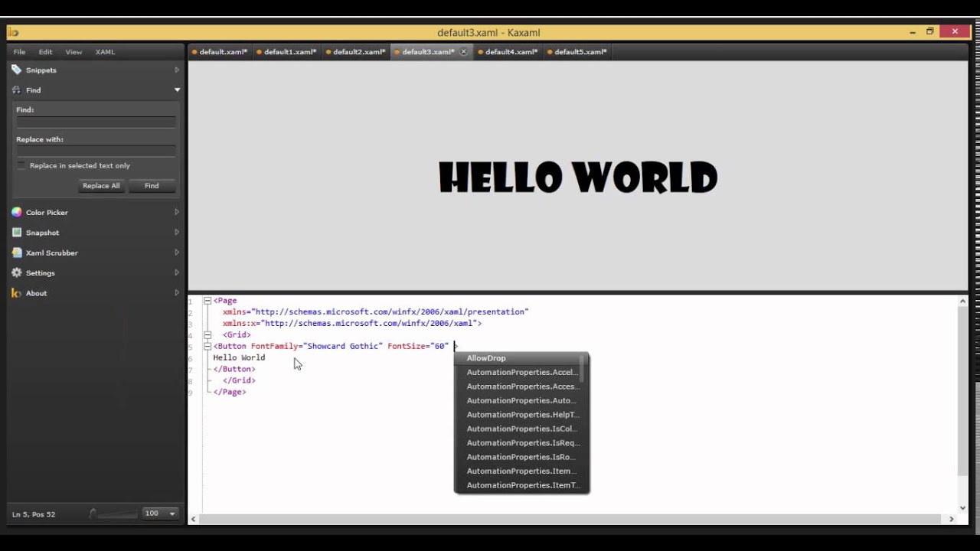Image resolution: width=980 pixels, height=551 pixels.
Task: Click the zoom slider in status bar
Action: (x=115, y=514)
